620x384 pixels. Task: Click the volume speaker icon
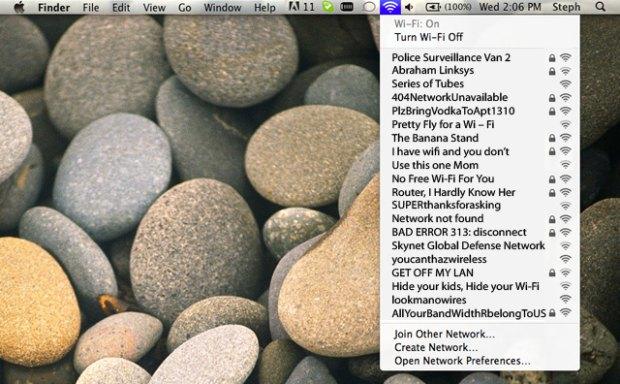click(x=410, y=7)
